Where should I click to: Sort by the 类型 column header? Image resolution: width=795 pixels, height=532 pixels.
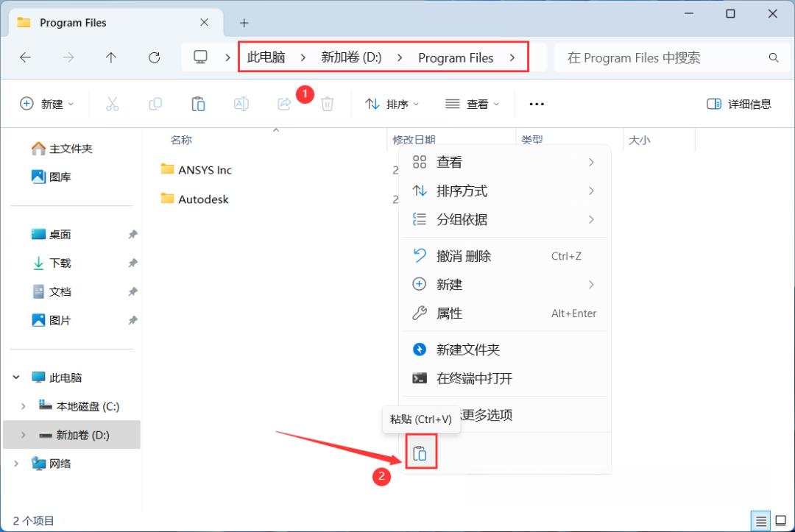click(x=532, y=140)
